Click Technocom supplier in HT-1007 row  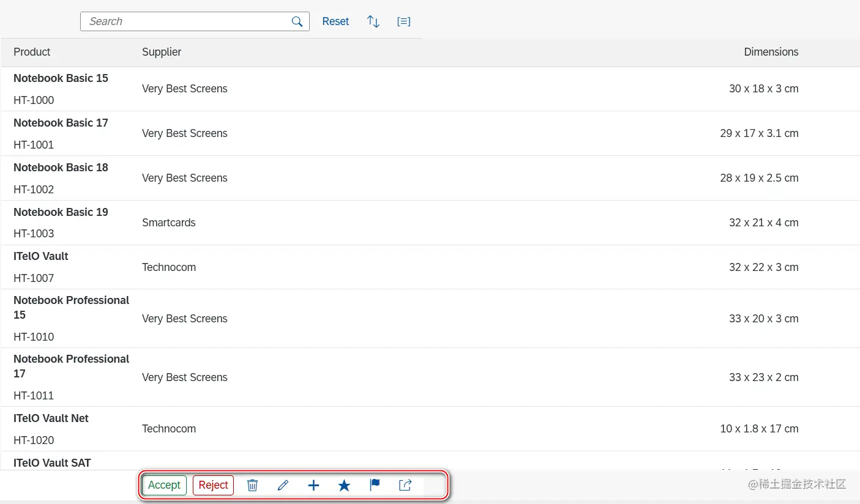(169, 267)
